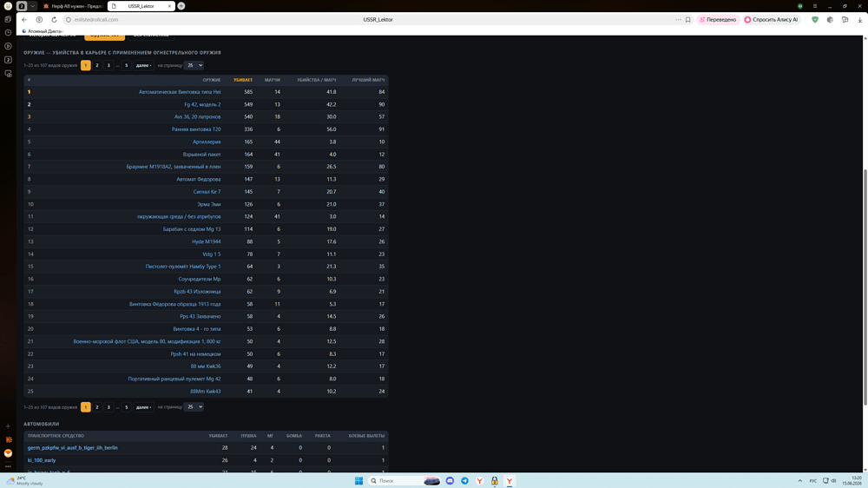Launch Telegram from the Windows taskbar
This screenshot has width=868, height=488.
click(464, 481)
